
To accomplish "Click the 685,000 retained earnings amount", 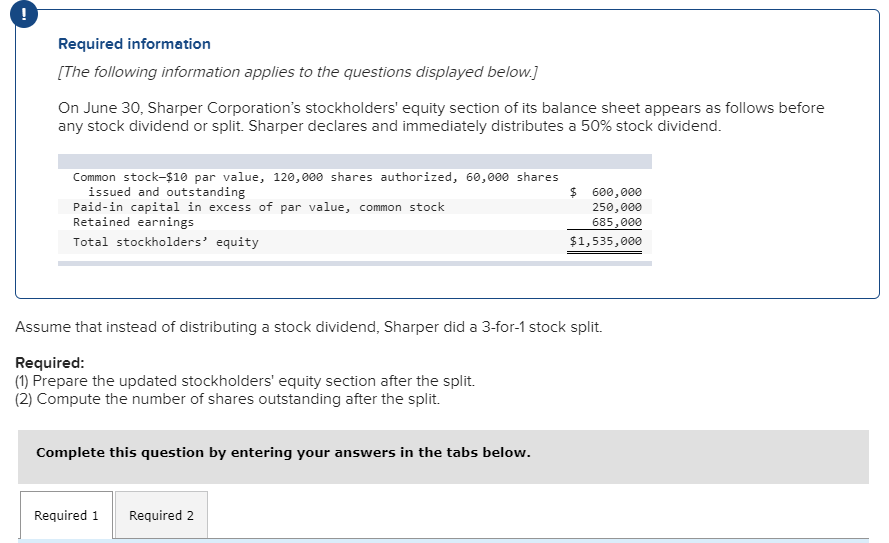I will [x=617, y=222].
